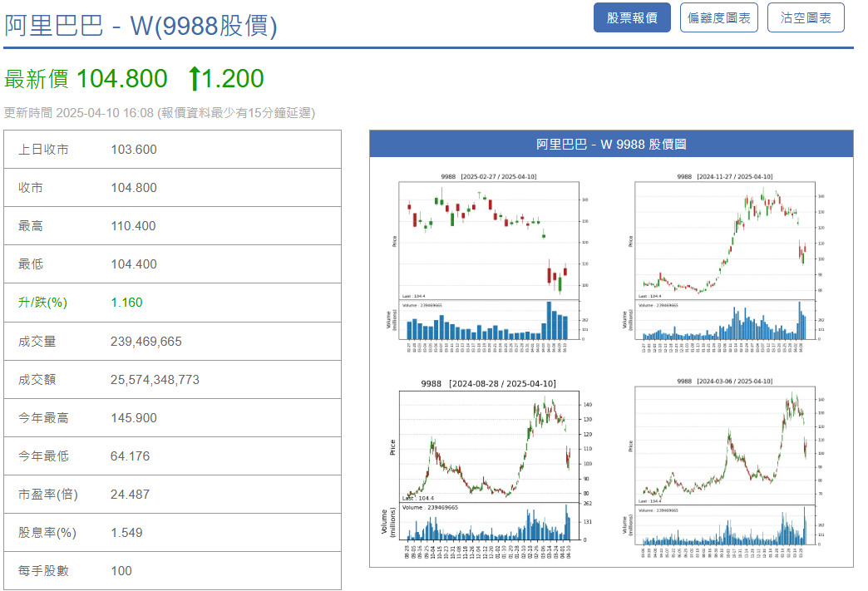This screenshot has width=868, height=591.
Task: Select the 最低 row label
Action: [x=31, y=264]
